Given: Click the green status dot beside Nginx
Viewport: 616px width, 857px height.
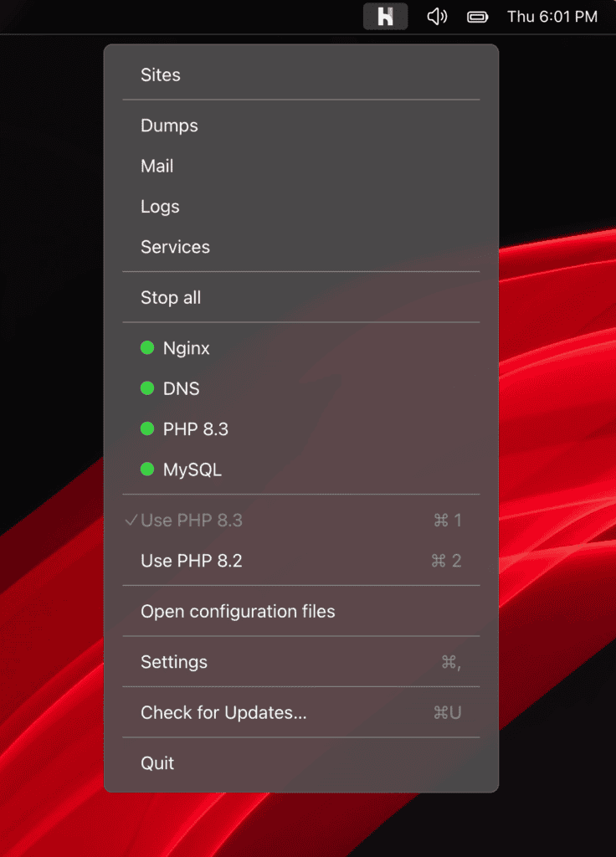Looking at the screenshot, I should click(147, 348).
